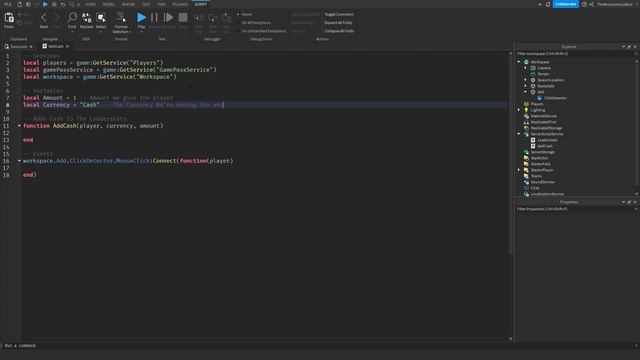This screenshot has height=360, width=640.
Task: Switch to the HOME ribbon tab
Action: 90,4
